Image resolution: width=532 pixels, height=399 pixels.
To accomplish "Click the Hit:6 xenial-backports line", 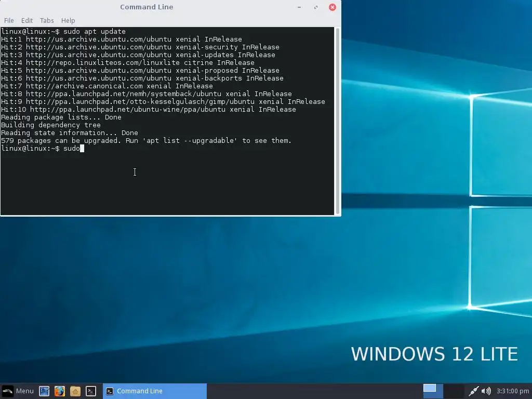I will pyautogui.click(x=142, y=78).
